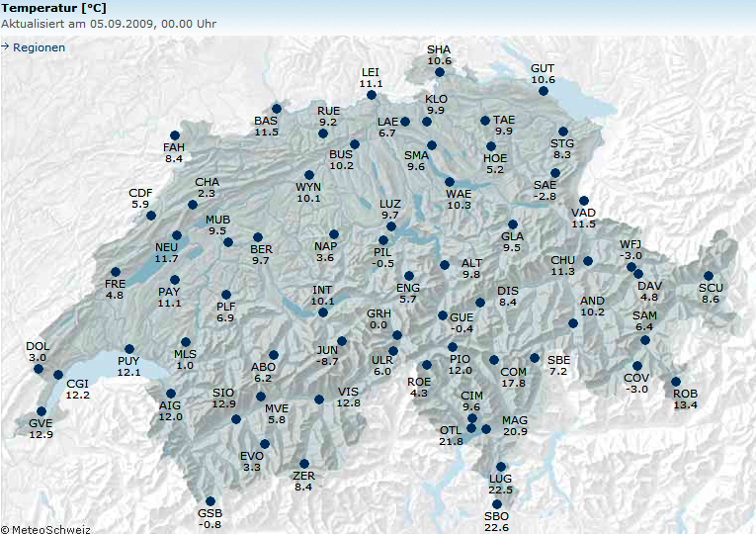The height and width of the screenshot is (534, 756).
Task: Select the COV station marker
Action: (x=637, y=366)
